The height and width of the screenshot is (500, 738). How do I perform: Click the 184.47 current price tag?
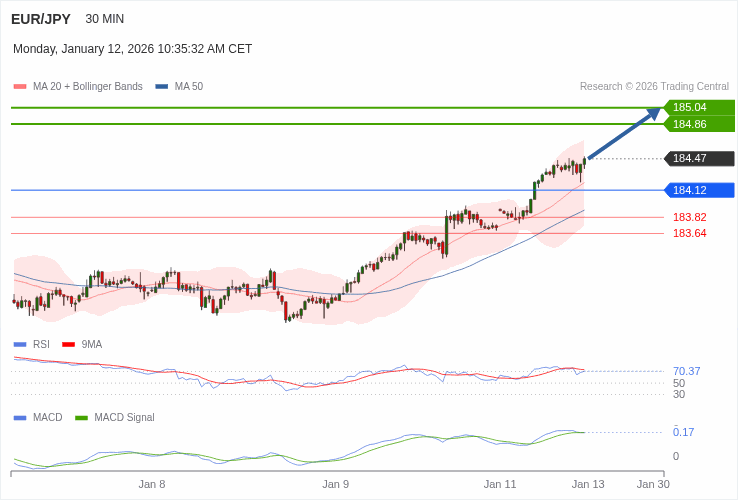(699, 158)
